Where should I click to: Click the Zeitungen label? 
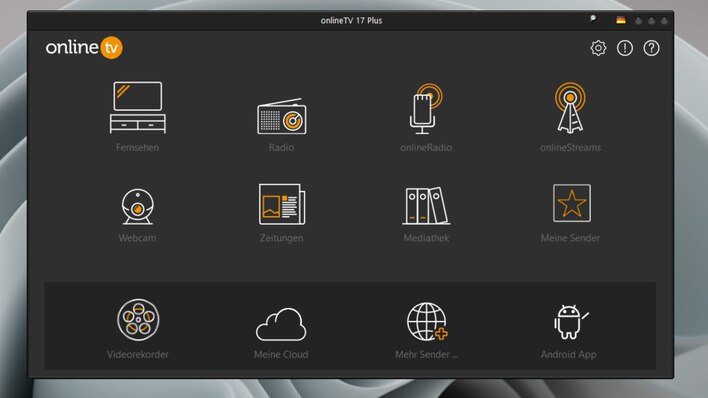point(281,238)
